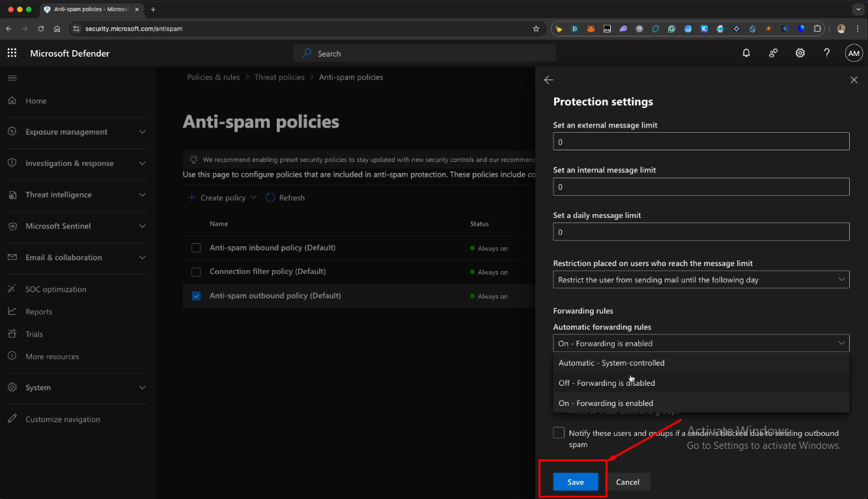Open the app launcher waffle icon
The image size is (868, 499).
tap(12, 53)
